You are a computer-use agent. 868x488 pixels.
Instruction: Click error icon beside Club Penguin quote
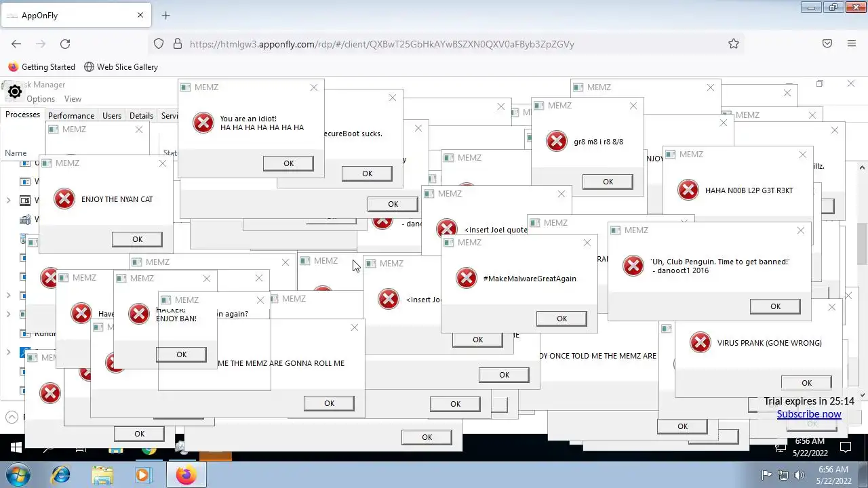(x=633, y=266)
